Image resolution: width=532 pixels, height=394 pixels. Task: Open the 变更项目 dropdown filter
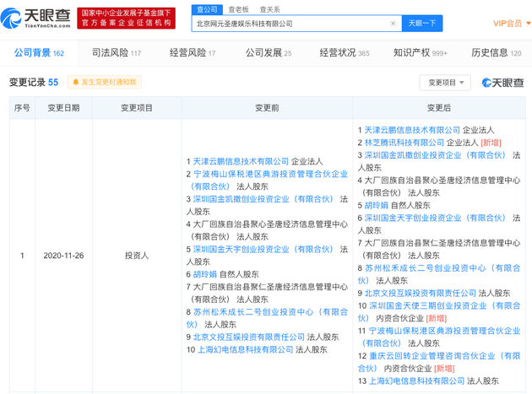tap(445, 83)
